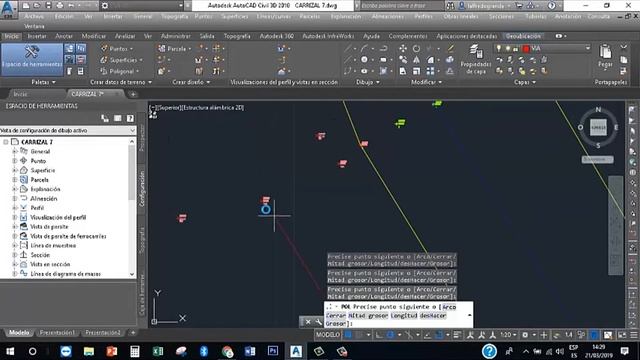Click the status bar customization menu icon
Viewport: 640px width, 360px height.
[634, 335]
